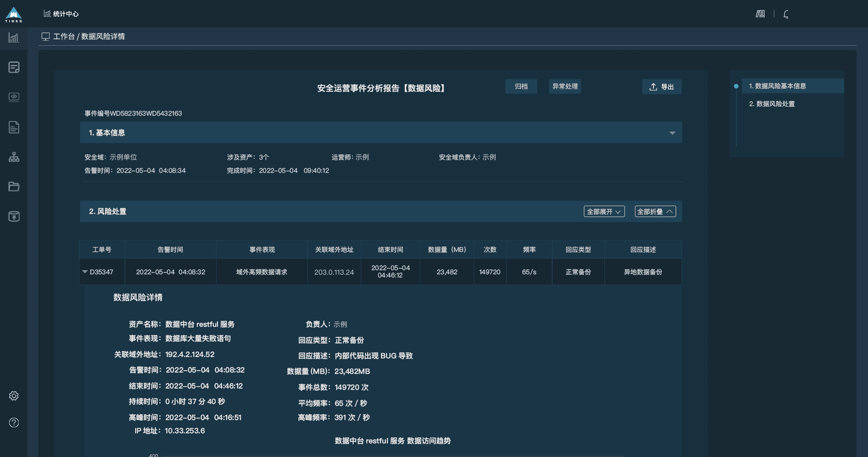The width and height of the screenshot is (868, 457).
Task: Go to 工作台 in breadcrumb
Action: [64, 36]
